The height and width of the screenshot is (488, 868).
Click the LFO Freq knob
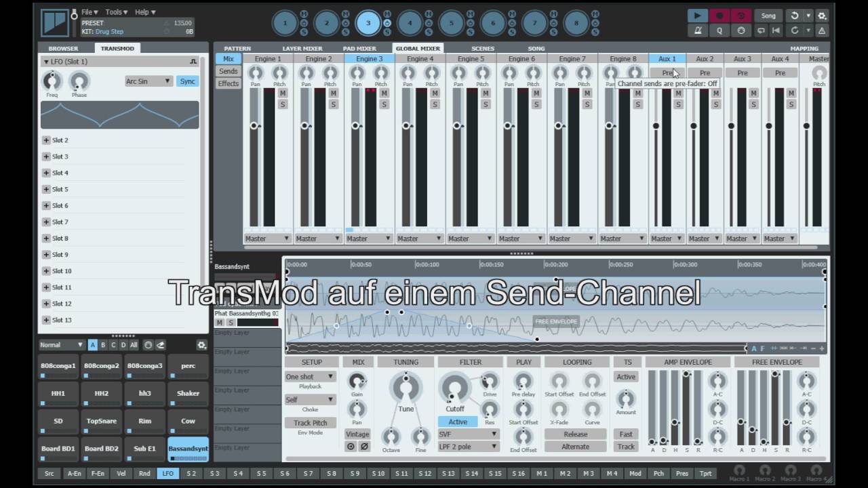pos(52,82)
